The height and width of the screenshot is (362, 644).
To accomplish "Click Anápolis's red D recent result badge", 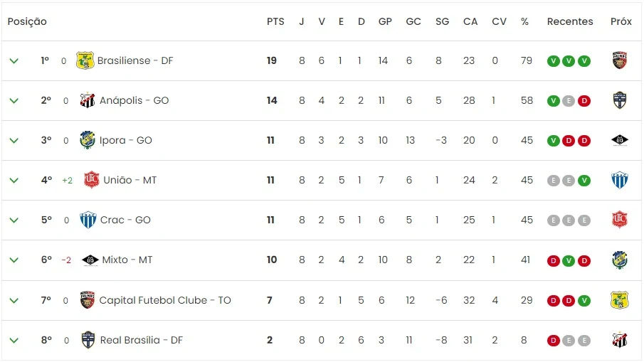I will [x=584, y=101].
